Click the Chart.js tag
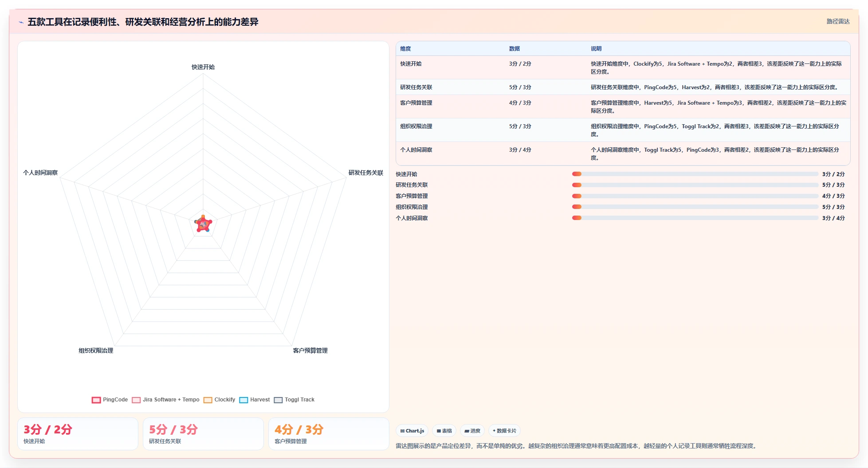Viewport: 868px width, 468px height. 412,431
